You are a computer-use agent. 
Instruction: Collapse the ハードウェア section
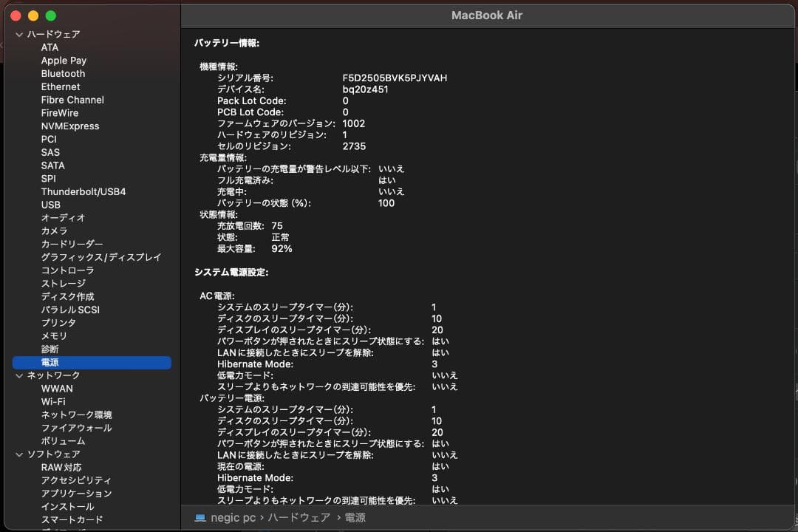[19, 34]
